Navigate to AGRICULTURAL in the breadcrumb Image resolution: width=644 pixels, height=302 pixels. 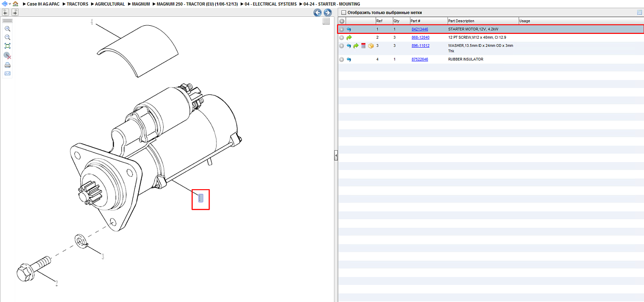tap(110, 4)
